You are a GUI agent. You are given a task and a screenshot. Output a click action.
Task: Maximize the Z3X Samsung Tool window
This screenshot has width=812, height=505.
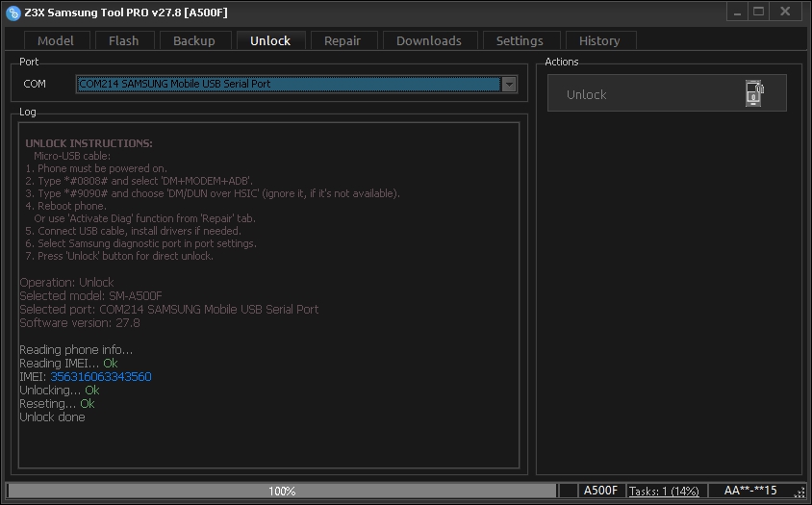(x=759, y=12)
